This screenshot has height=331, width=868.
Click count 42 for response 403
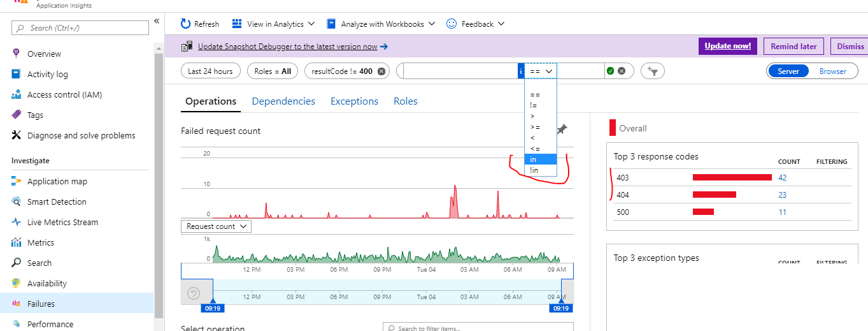click(x=783, y=178)
